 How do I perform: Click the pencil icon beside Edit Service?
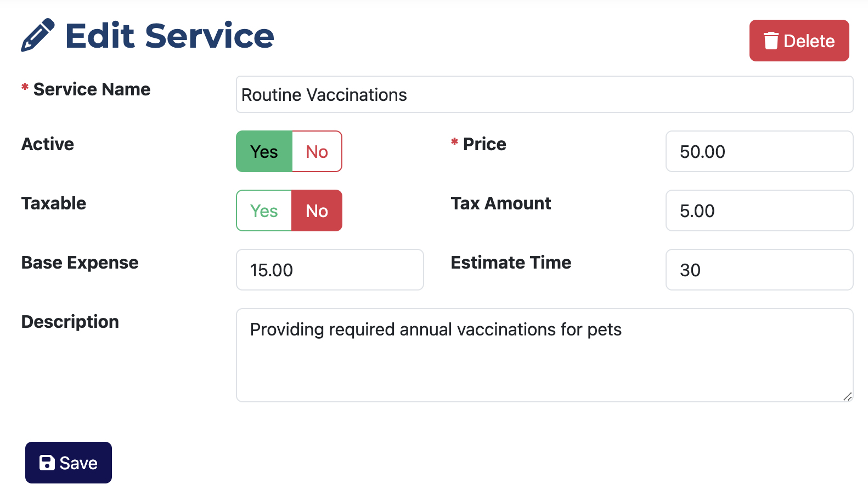point(38,36)
